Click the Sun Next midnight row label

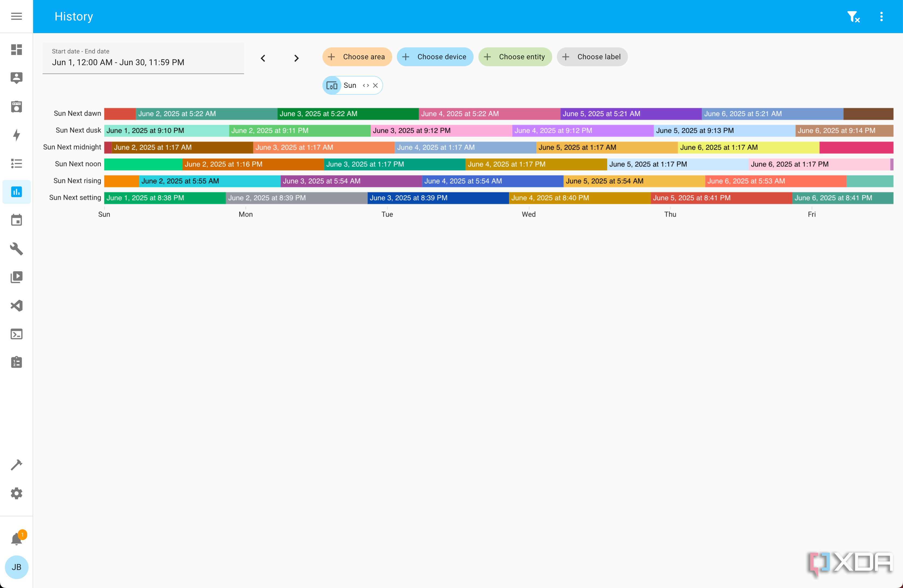coord(72,147)
